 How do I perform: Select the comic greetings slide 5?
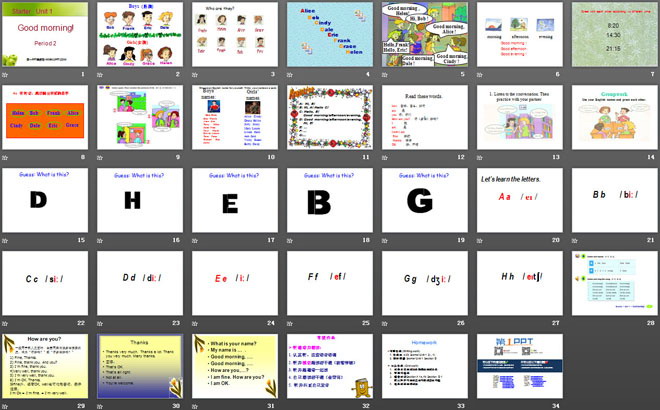tap(425, 35)
